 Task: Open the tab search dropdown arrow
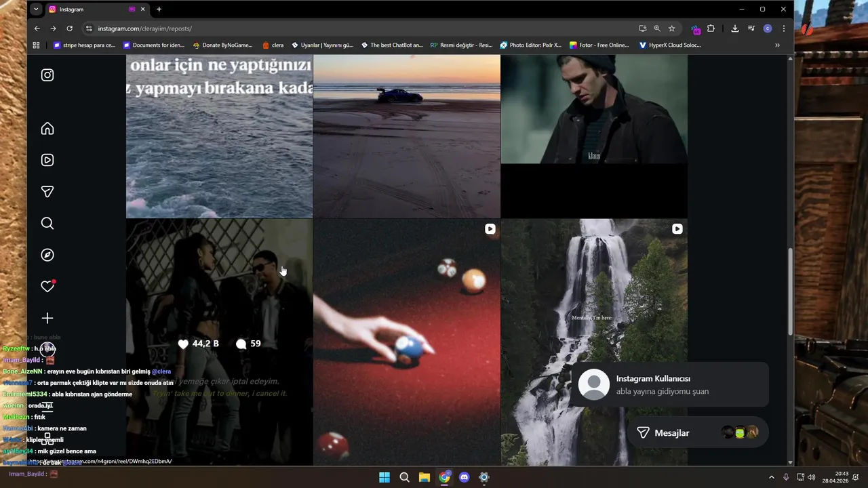tap(36, 9)
